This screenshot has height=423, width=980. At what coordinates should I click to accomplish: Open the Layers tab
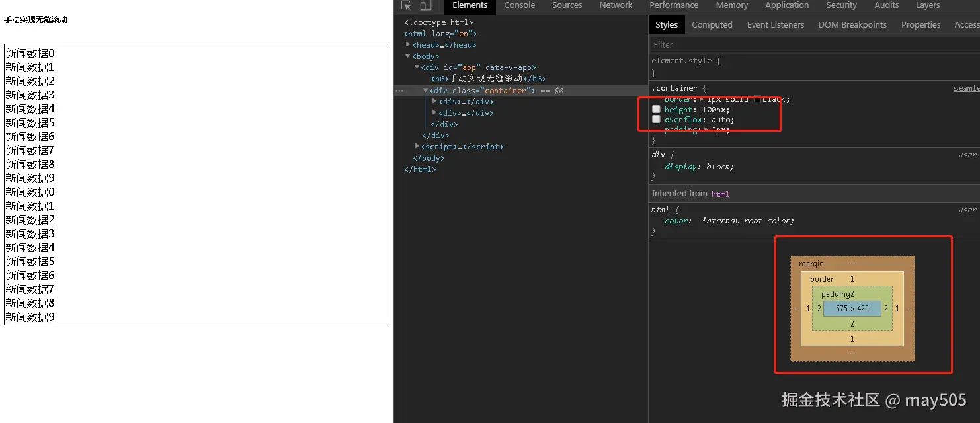pos(927,5)
